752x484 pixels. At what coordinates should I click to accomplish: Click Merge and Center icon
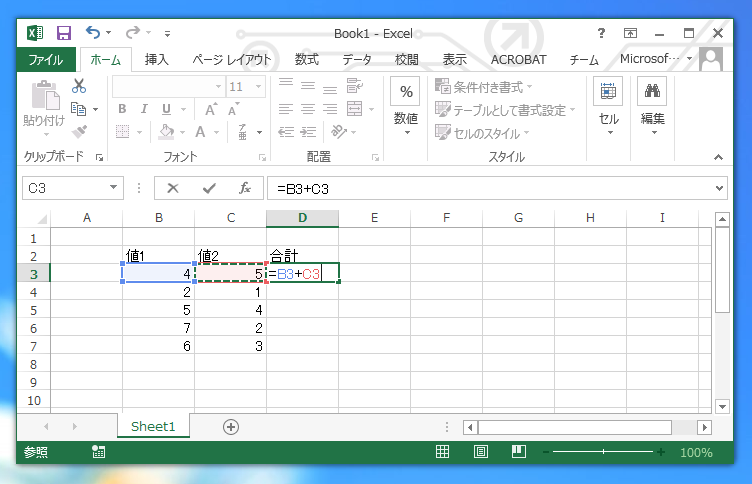pos(354,109)
